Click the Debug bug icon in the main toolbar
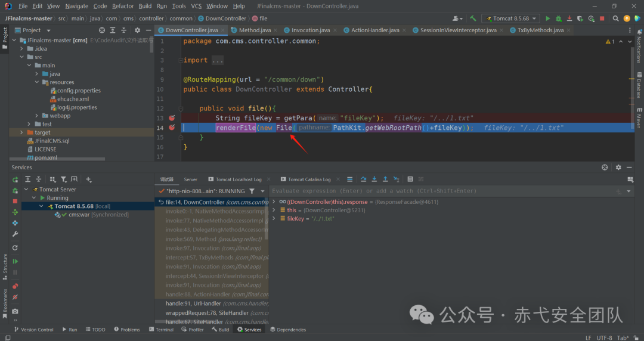 559,18
